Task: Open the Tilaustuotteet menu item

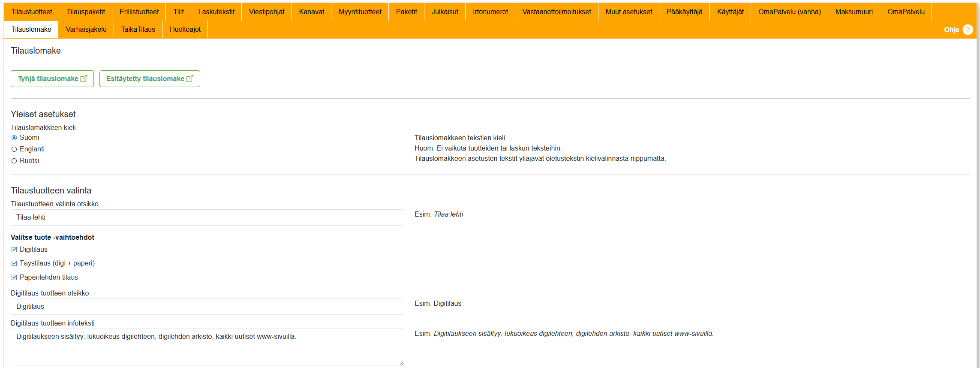Action: 32,12
